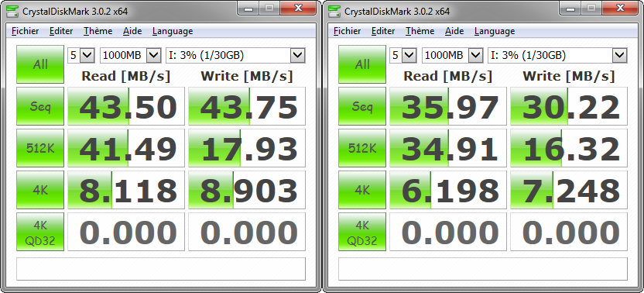644x293 pixels.
Task: Run 4K QD32 test in left window
Action: point(40,232)
